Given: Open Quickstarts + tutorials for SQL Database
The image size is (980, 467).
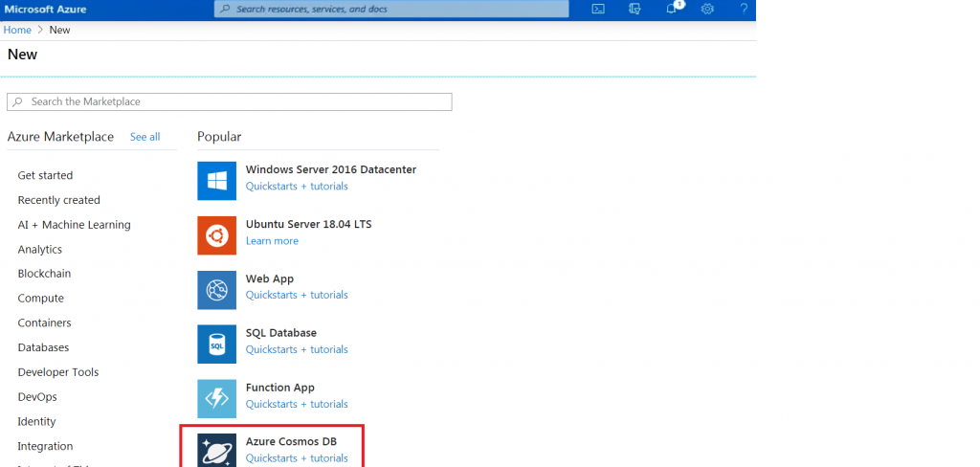Looking at the screenshot, I should pyautogui.click(x=297, y=349).
